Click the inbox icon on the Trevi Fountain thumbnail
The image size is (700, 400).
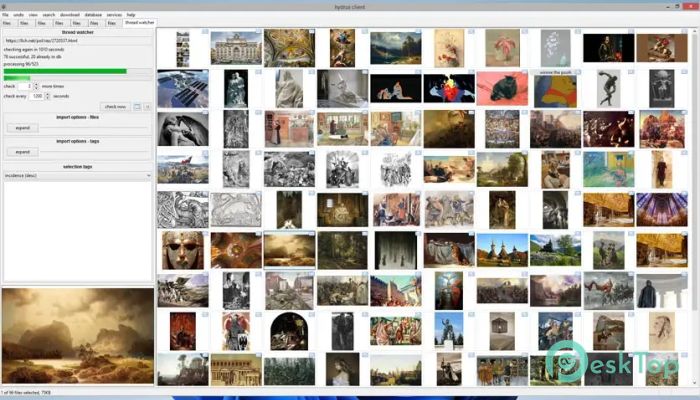coord(258,31)
